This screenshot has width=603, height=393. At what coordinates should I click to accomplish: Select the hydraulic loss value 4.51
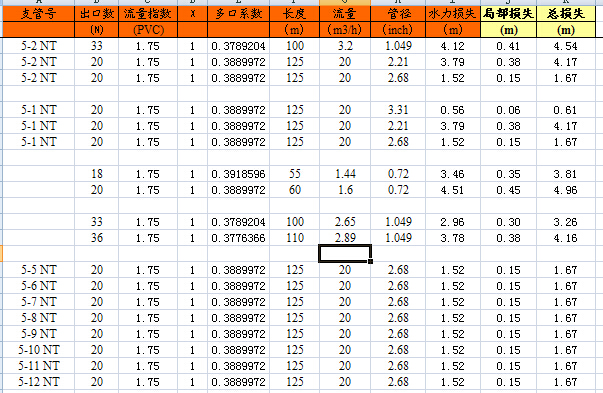point(453,190)
